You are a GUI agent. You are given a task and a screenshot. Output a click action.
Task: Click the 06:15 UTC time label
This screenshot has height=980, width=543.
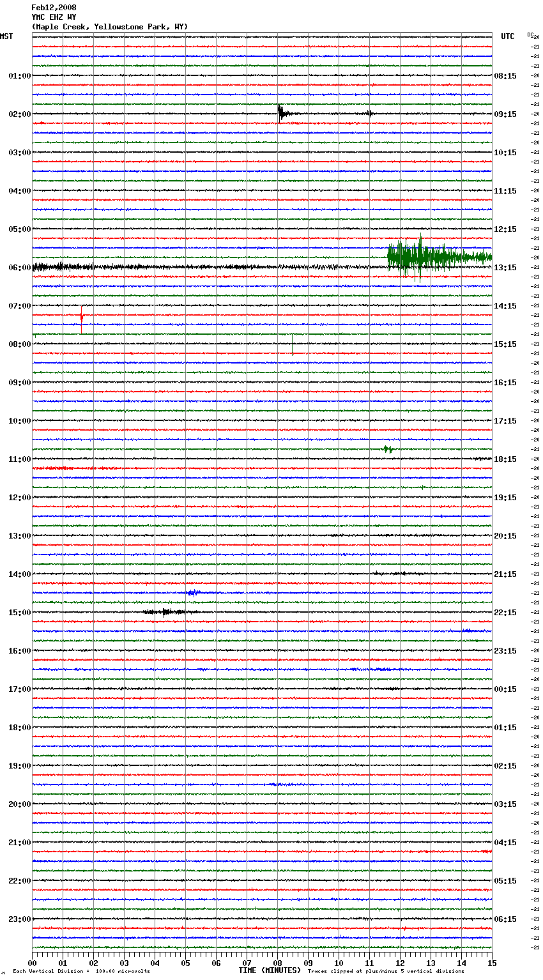[x=505, y=919]
